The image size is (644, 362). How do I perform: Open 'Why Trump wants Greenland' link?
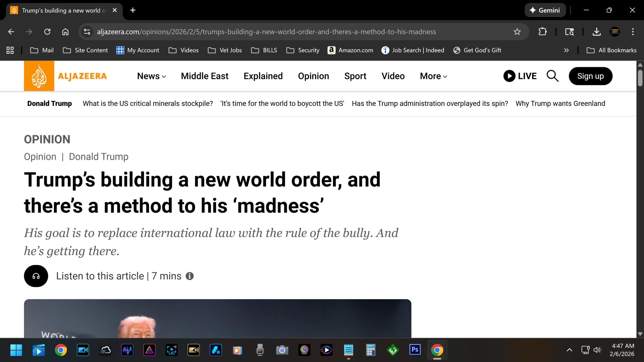tap(560, 104)
